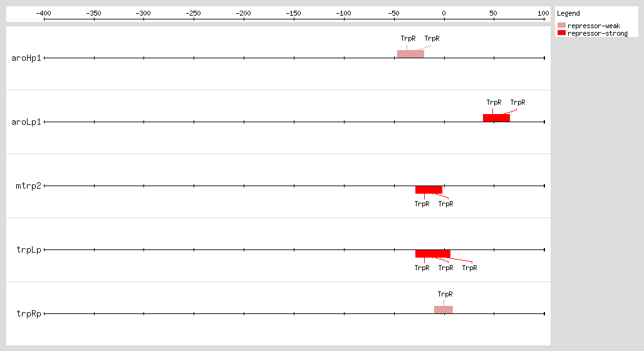Click the first TrpR label on aroHp1
Image resolution: width=644 pixels, height=351 pixels.
point(408,38)
